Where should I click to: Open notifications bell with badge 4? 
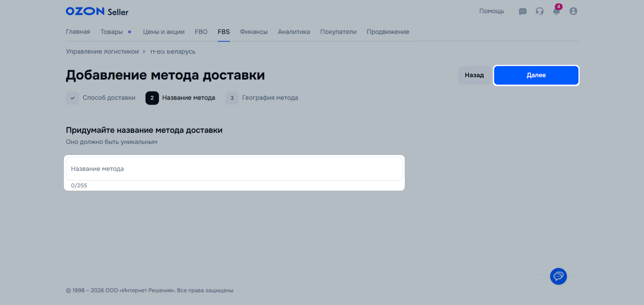[556, 11]
